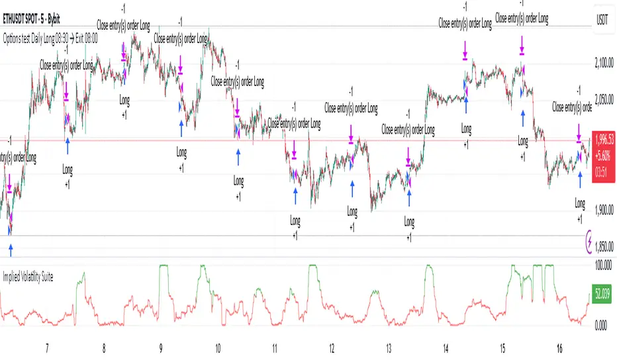Click date label 11 on time axis
The height and width of the screenshot is (364, 617).
click(275, 348)
